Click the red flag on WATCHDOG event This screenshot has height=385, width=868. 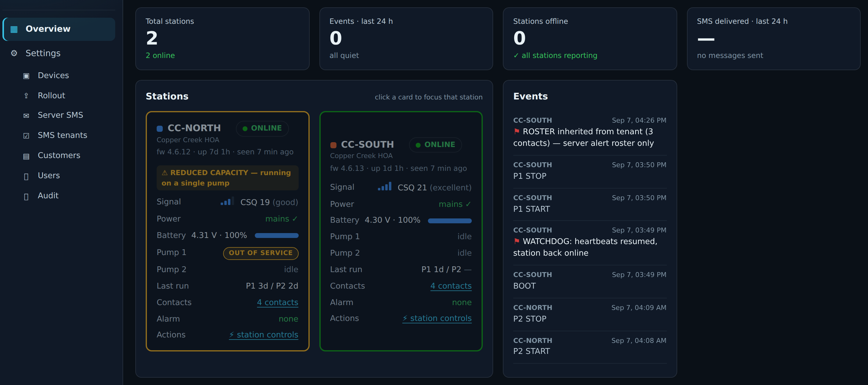click(x=517, y=241)
